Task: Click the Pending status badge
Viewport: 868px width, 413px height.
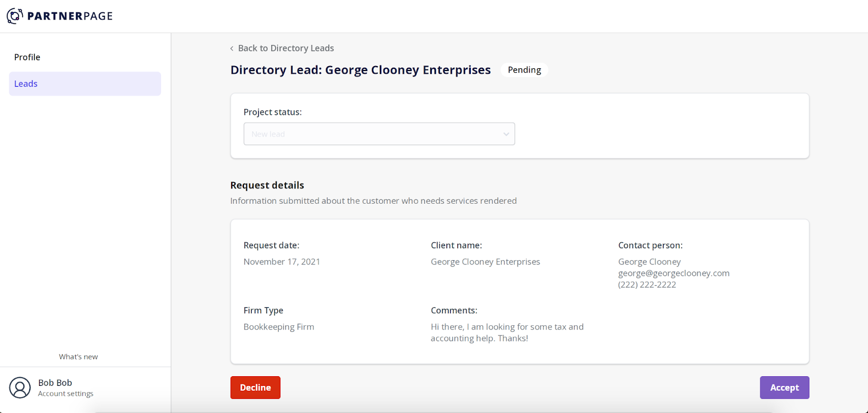Action: coord(524,70)
